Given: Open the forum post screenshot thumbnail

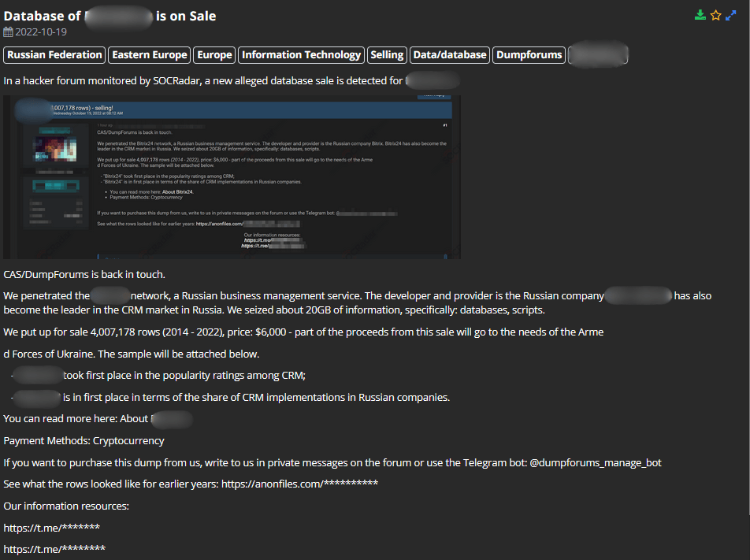Looking at the screenshot, I should pos(232,177).
